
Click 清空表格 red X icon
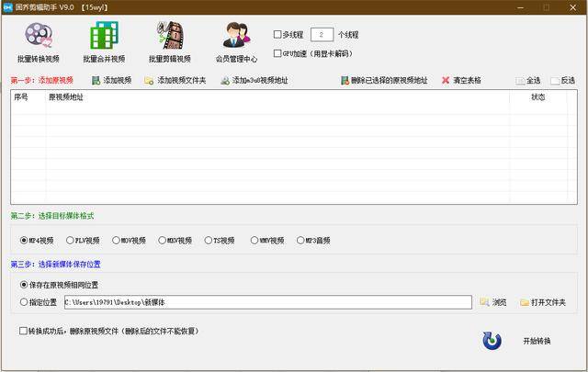click(447, 81)
